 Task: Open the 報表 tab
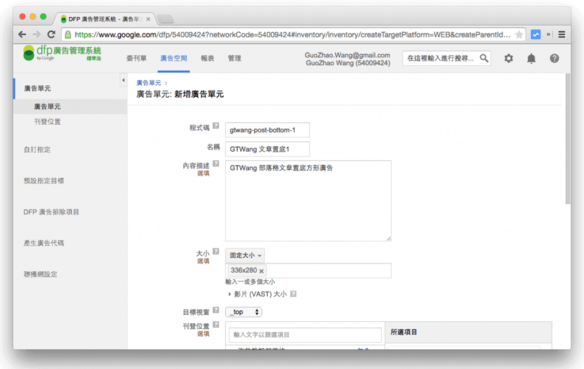(x=207, y=58)
